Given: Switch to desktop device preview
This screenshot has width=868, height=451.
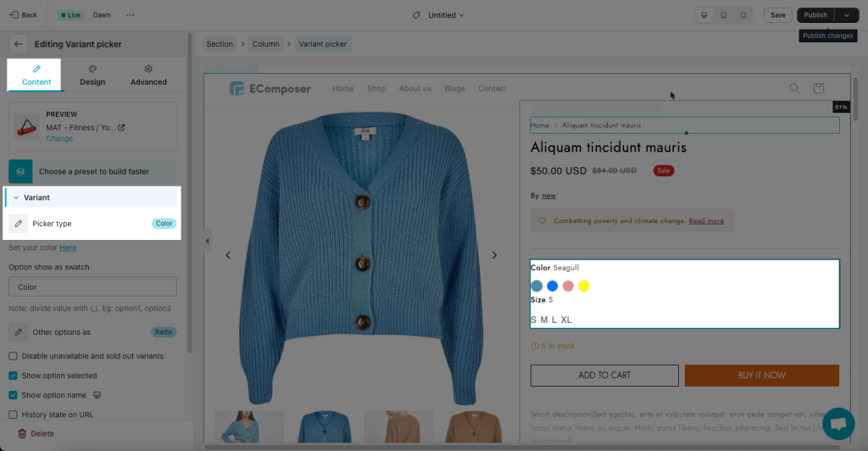Looking at the screenshot, I should click(704, 15).
